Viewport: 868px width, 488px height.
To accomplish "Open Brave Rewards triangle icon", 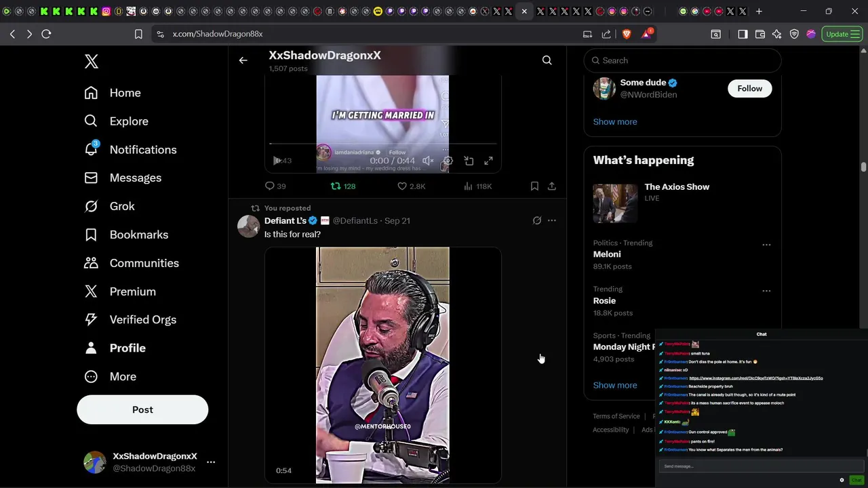I will click(x=646, y=34).
